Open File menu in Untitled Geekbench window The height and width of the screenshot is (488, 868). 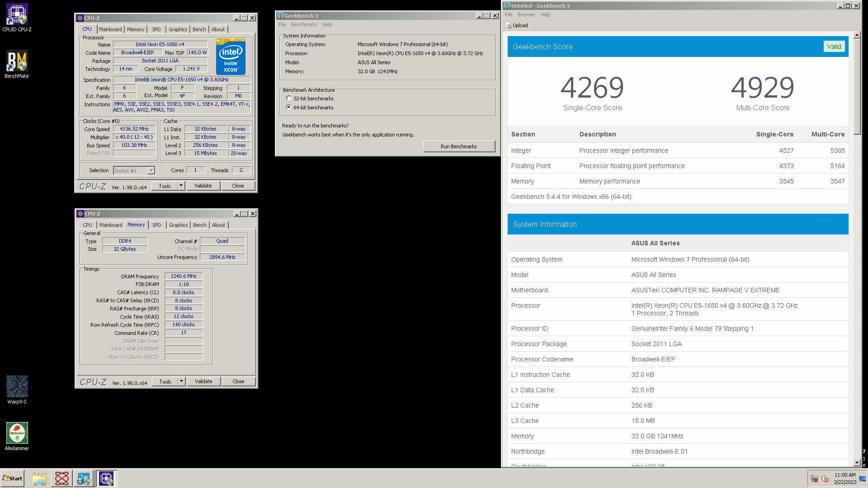click(x=509, y=14)
